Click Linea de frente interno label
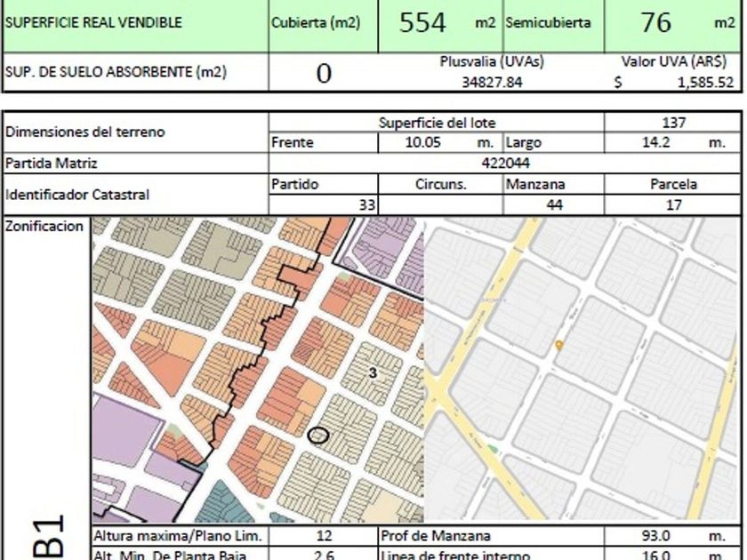The height and width of the screenshot is (560, 747). click(455, 555)
